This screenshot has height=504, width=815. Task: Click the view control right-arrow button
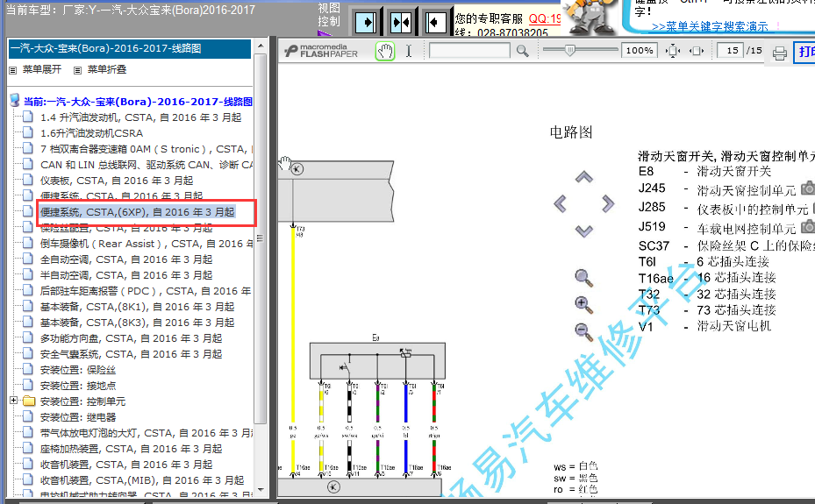tap(367, 22)
